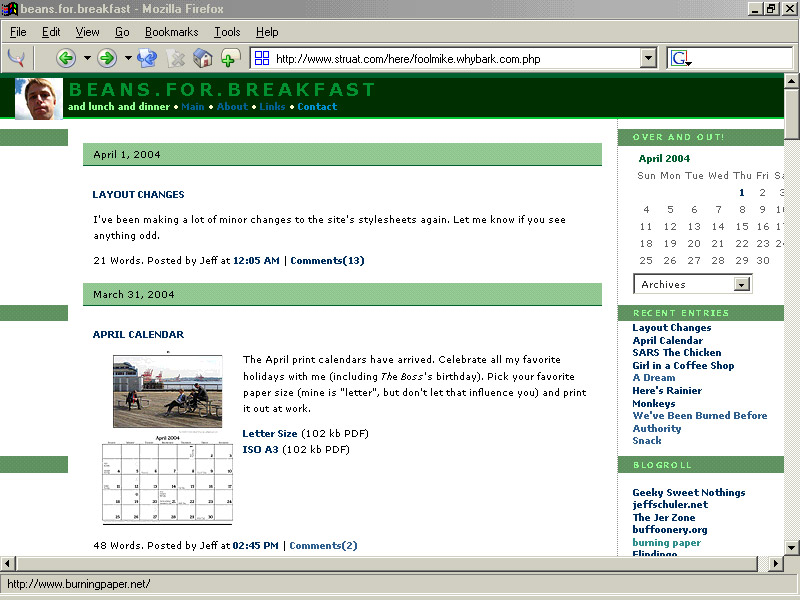
Task: Click the author photo in the header
Action: (x=39, y=99)
